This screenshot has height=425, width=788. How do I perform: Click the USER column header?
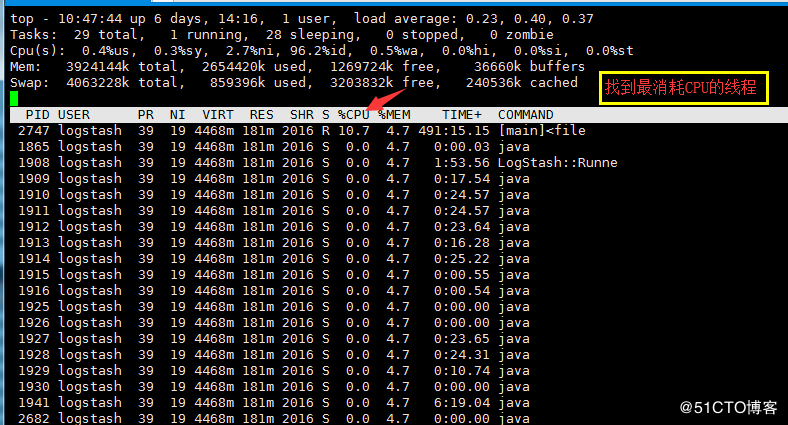pos(74,115)
